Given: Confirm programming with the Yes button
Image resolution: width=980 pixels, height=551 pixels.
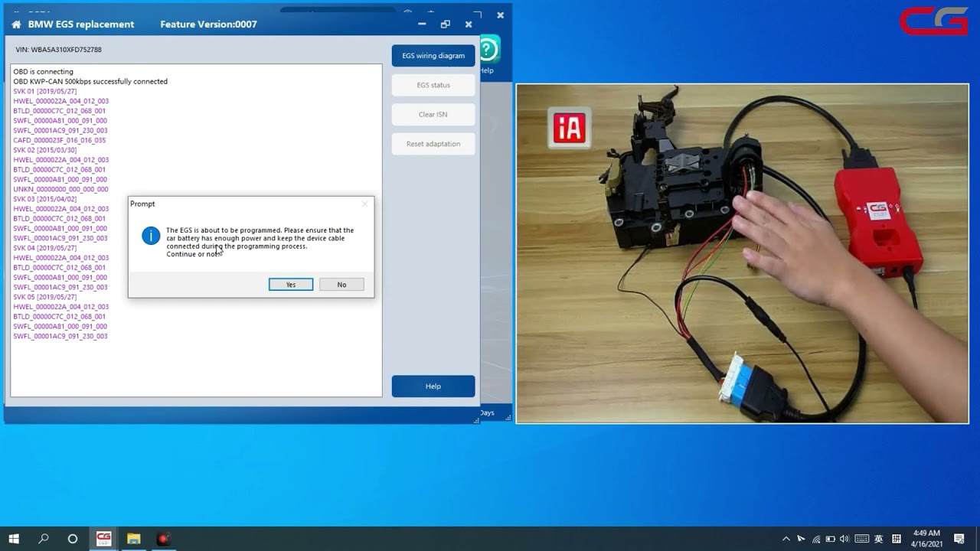Looking at the screenshot, I should (291, 285).
